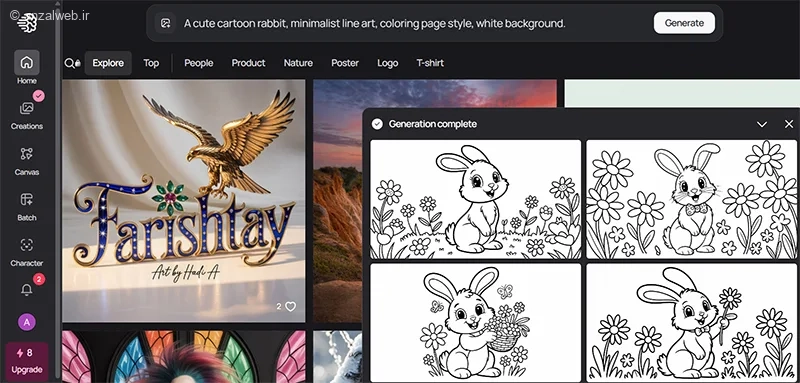Click the image upload icon in prompt bar

click(165, 23)
